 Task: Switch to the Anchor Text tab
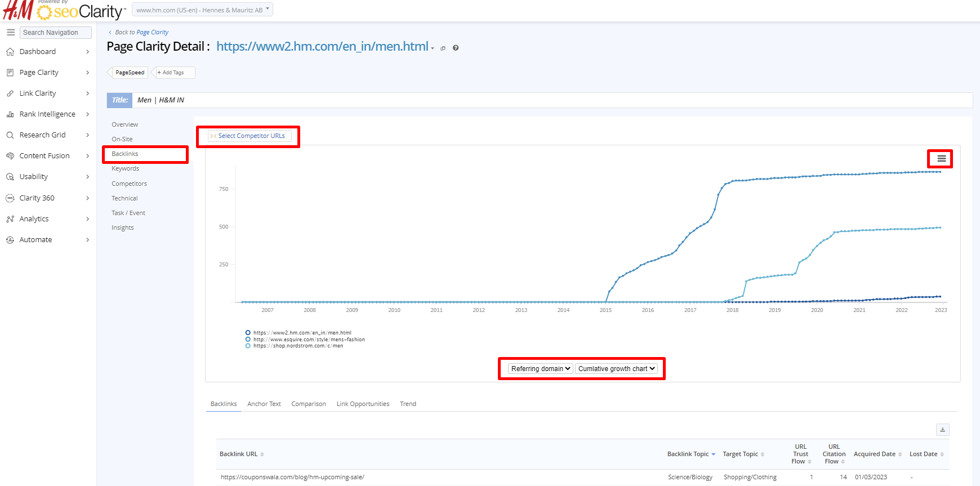(264, 404)
